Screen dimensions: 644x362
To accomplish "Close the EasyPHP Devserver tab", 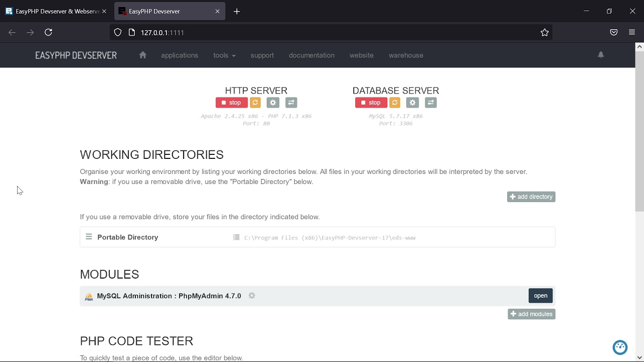I will click(x=218, y=12).
